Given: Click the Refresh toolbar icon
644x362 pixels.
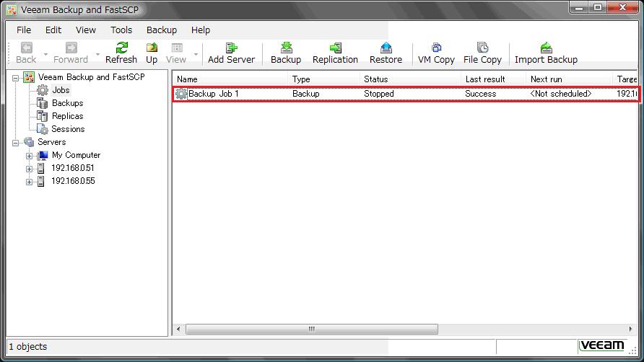Looking at the screenshot, I should pos(121,48).
